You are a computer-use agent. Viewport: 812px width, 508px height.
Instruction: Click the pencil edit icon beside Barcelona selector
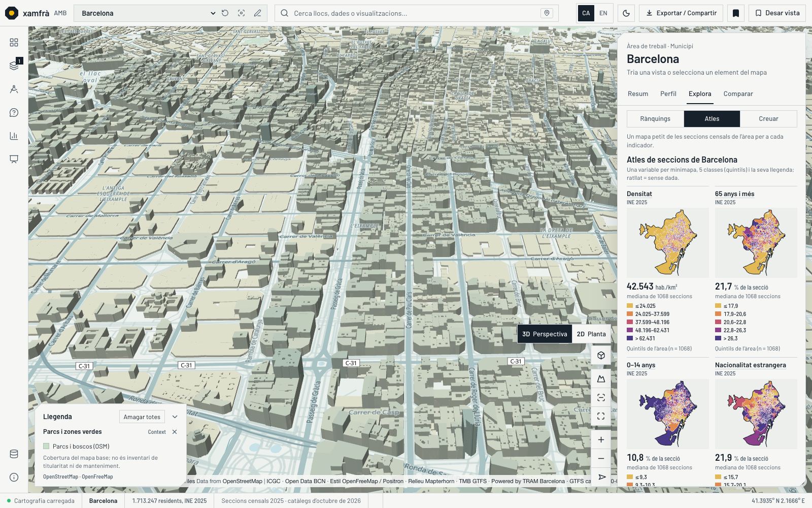pos(257,13)
